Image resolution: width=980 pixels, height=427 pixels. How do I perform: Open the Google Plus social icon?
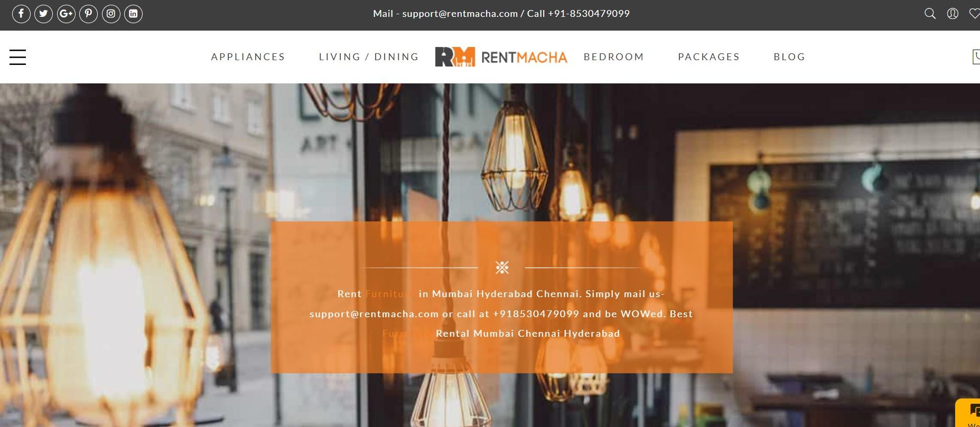pyautogui.click(x=66, y=14)
